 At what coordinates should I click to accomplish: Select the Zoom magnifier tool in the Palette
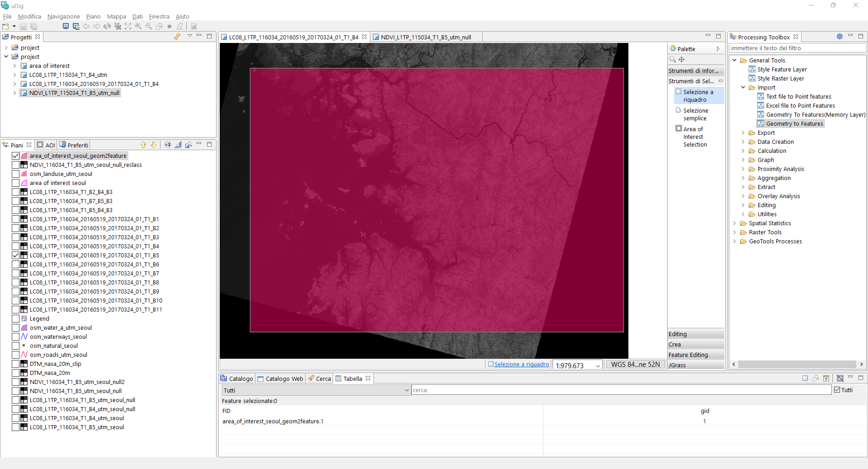673,60
